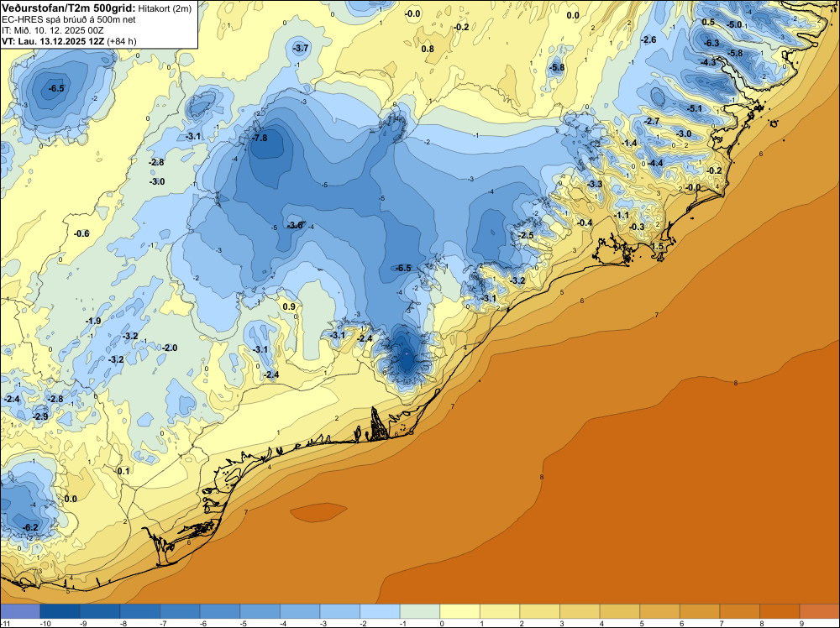This screenshot has width=840, height=628.
Task: Click the -1.4 temperature value
Action: tap(629, 143)
